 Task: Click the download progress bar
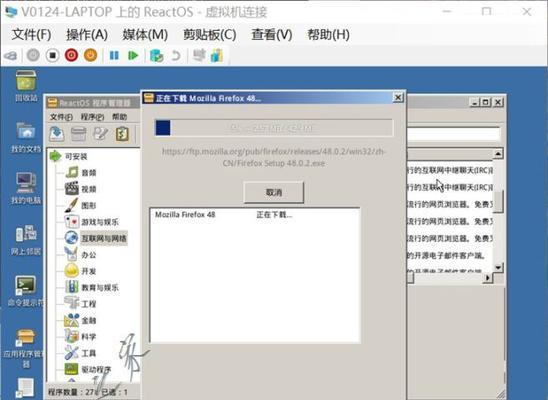274,128
